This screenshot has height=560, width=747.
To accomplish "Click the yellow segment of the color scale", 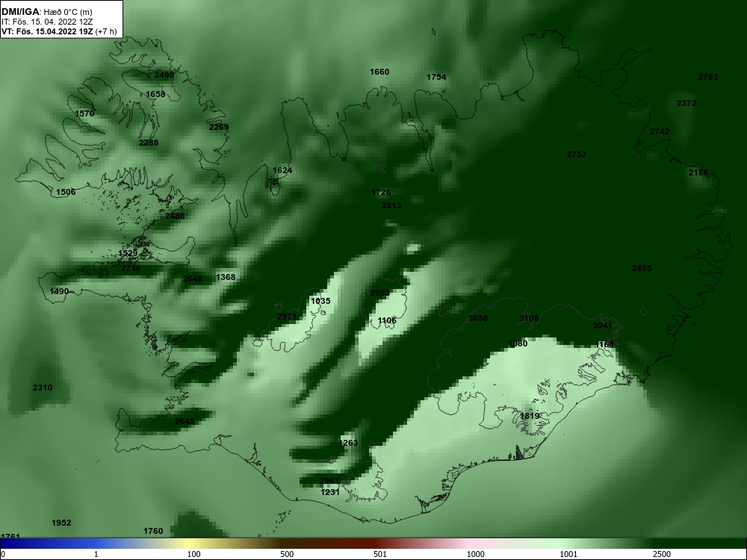I will pos(190,544).
